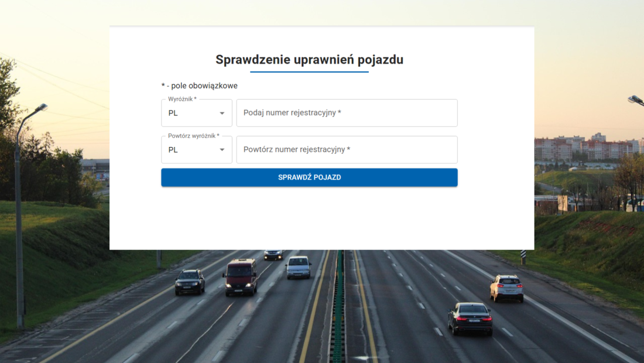644x363 pixels.
Task: Click the dark SUV in the left lane
Action: 190,282
